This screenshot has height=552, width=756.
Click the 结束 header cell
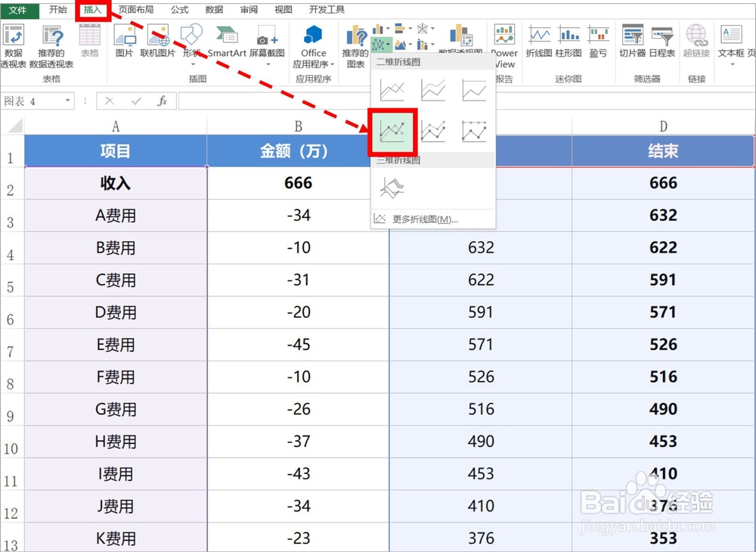(x=664, y=151)
